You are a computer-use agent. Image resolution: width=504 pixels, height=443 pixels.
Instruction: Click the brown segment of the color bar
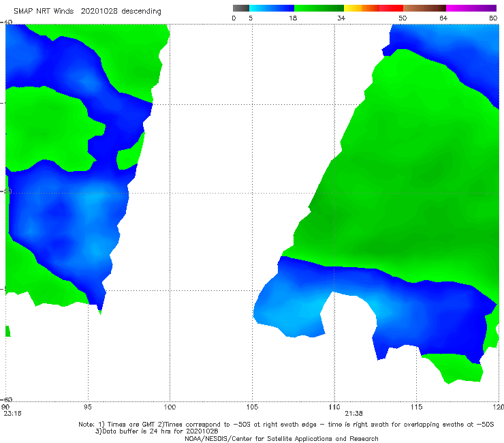(424, 8)
